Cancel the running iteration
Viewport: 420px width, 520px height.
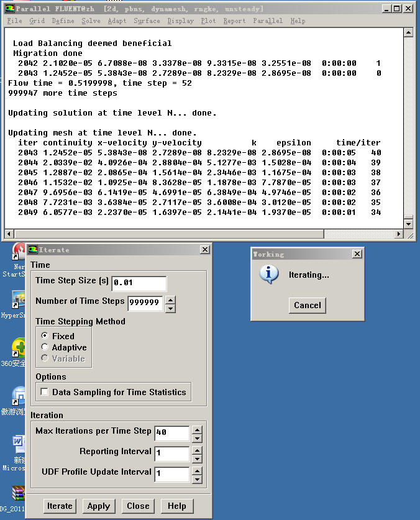pyautogui.click(x=308, y=305)
